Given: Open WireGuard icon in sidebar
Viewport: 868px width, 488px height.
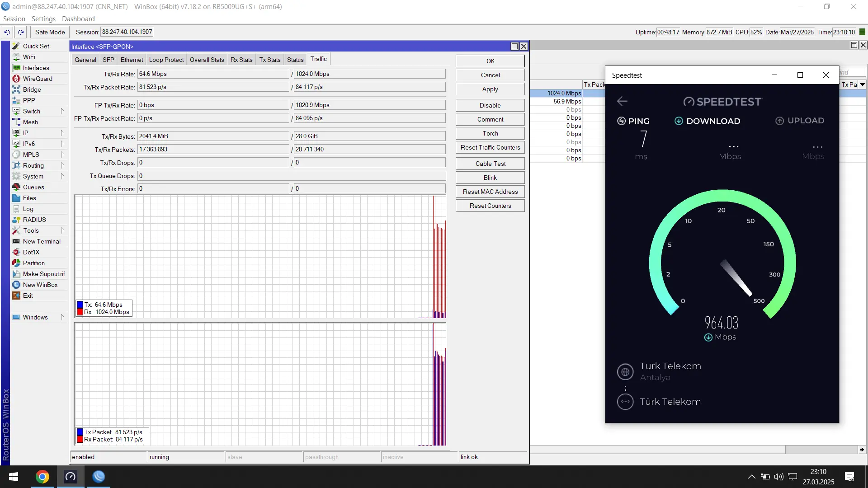Looking at the screenshot, I should coord(16,79).
